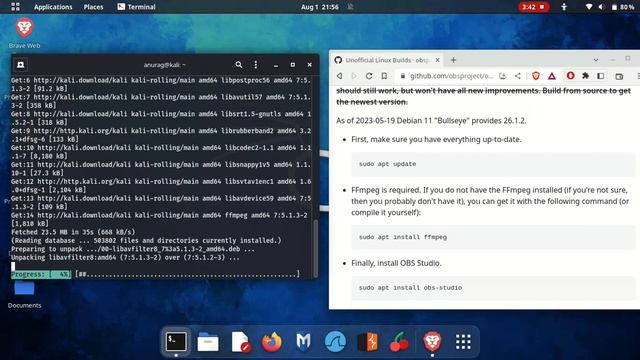The width and height of the screenshot is (640, 360).
Task: Launch the text editor from the dock
Action: click(x=240, y=341)
